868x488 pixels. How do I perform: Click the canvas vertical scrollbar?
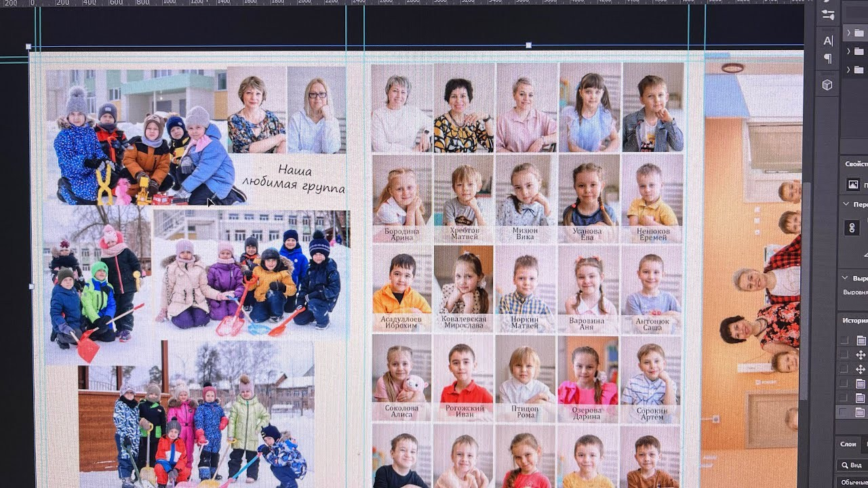tap(805, 291)
